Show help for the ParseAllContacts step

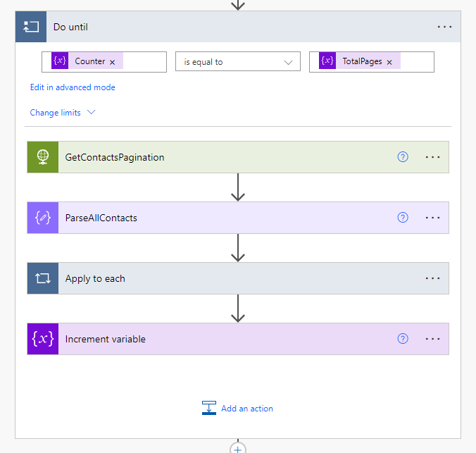coord(403,218)
